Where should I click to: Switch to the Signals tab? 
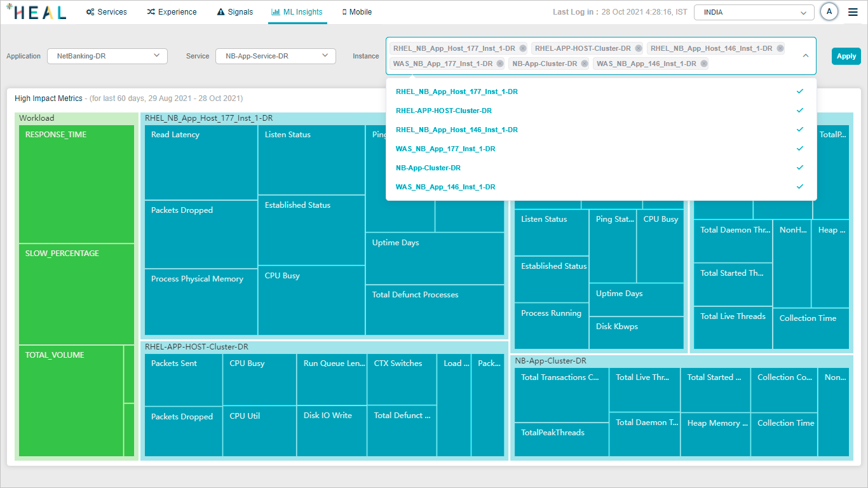pos(234,12)
